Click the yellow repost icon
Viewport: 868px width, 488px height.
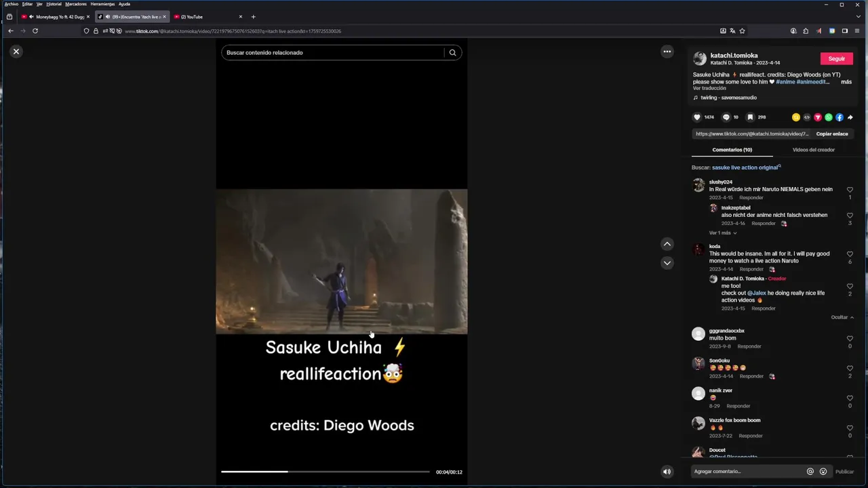click(796, 117)
